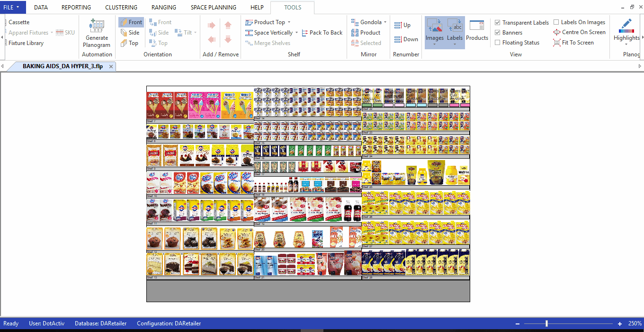The width and height of the screenshot is (644, 332).
Task: Open the Products view panel
Action: pyautogui.click(x=477, y=30)
